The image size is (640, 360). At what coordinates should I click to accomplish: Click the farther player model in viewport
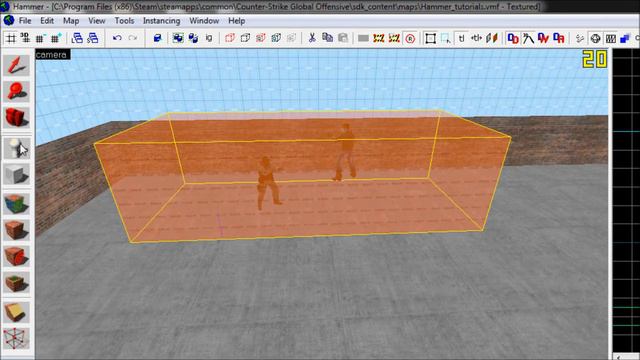[x=345, y=152]
